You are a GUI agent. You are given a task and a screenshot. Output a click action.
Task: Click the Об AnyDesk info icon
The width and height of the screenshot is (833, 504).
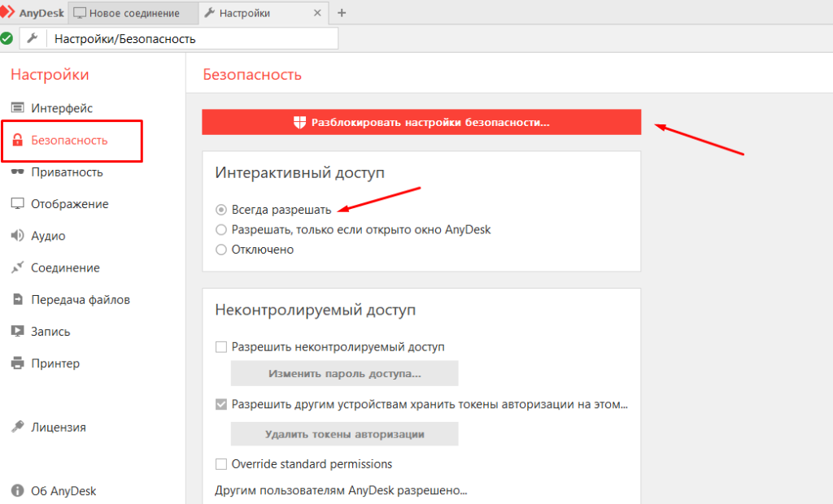(x=18, y=490)
